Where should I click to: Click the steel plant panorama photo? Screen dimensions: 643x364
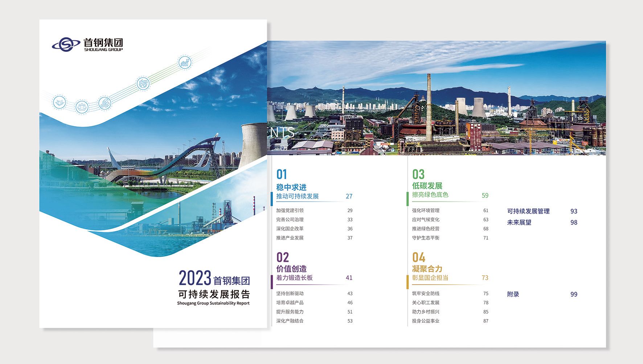[x=437, y=98]
